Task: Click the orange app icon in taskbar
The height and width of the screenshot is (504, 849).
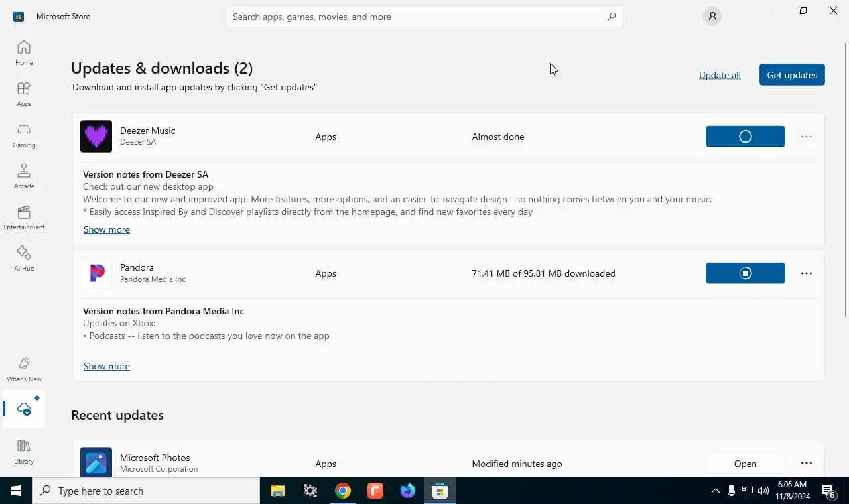Action: pos(375,491)
